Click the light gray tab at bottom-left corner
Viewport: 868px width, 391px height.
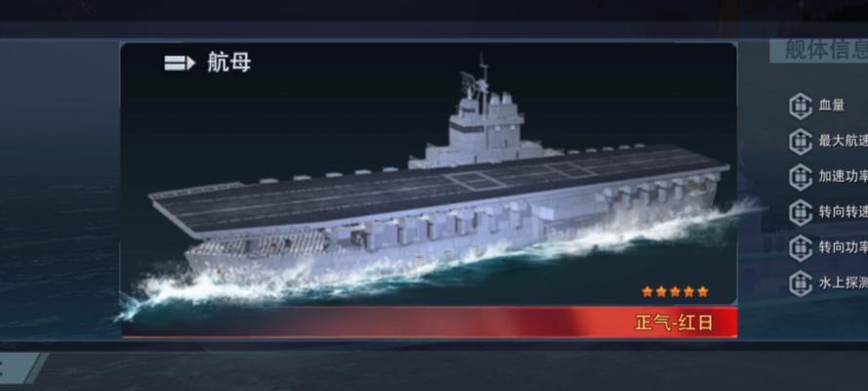pos(18,369)
